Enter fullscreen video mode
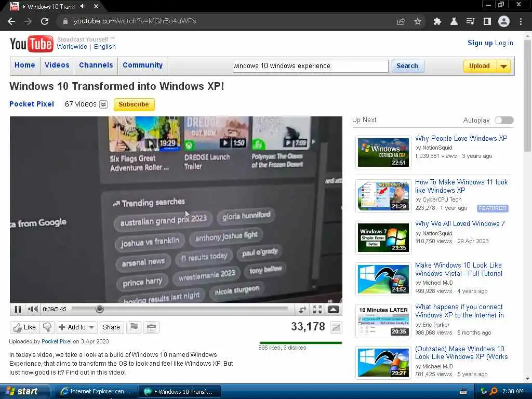This screenshot has width=532, height=399. pos(317,309)
